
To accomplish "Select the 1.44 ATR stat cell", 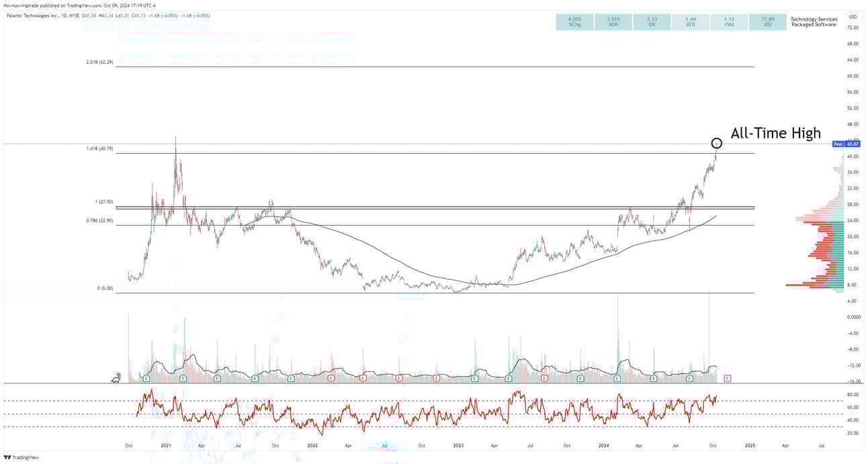I will [x=690, y=22].
